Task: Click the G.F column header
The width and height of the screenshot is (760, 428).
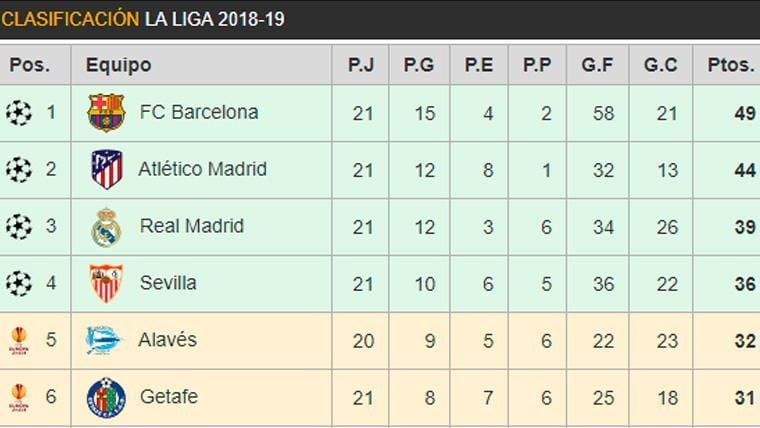Action: [x=597, y=65]
